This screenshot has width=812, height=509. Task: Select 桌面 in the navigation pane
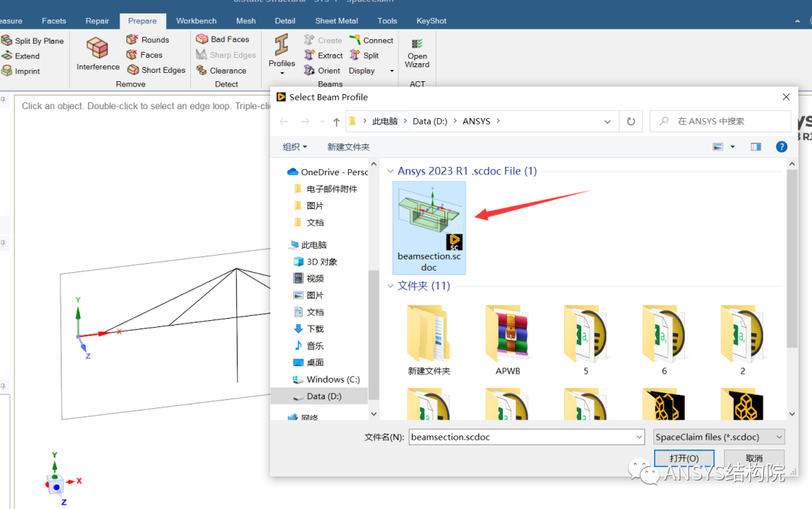309,362
